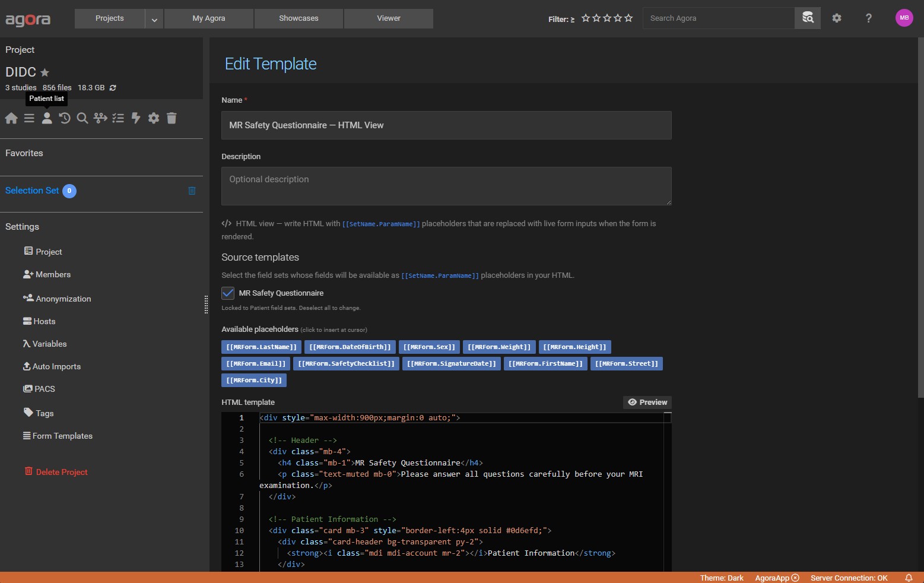Click the template Name input field
The height and width of the screenshot is (583, 924).
[446, 125]
